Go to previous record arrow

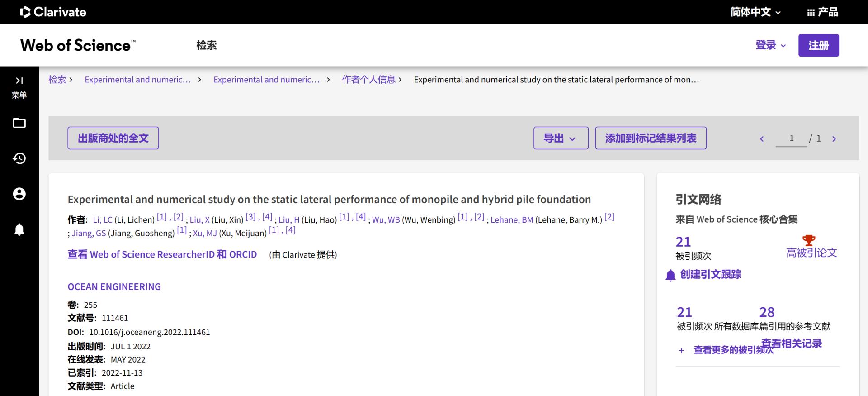point(762,139)
